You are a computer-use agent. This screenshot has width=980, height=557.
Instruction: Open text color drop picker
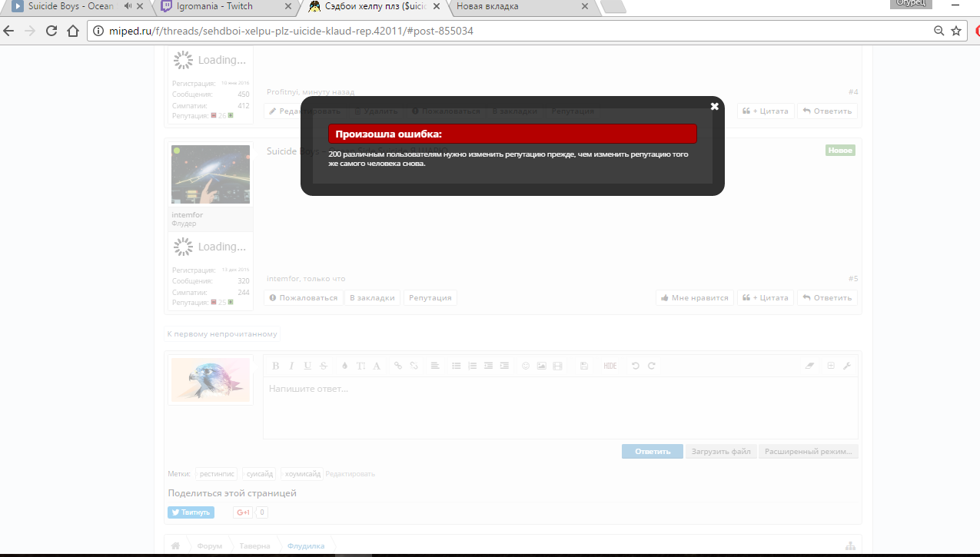click(344, 366)
